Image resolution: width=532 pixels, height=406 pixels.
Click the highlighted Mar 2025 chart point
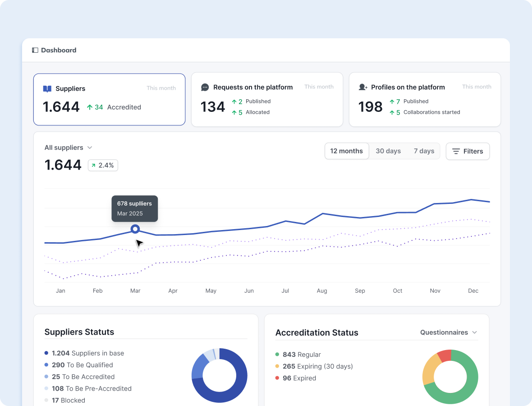coord(135,229)
